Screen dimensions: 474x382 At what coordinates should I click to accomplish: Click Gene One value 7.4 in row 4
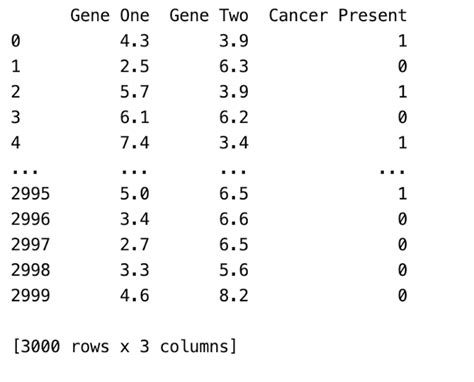click(135, 143)
